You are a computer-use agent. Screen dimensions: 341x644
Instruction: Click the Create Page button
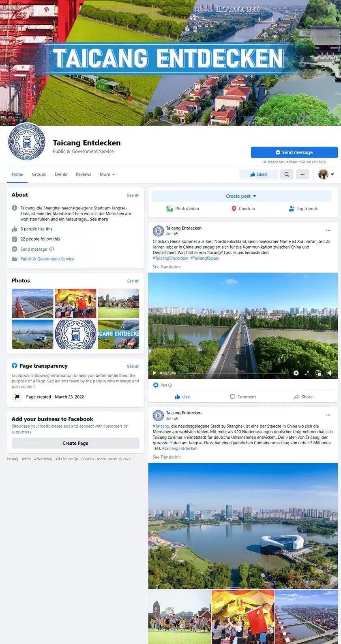75,443
